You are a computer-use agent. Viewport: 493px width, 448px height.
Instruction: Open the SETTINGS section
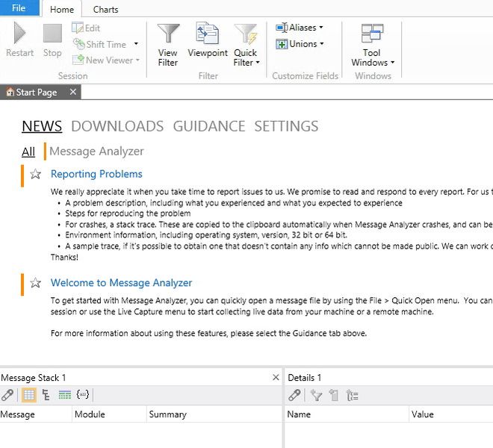pos(286,126)
